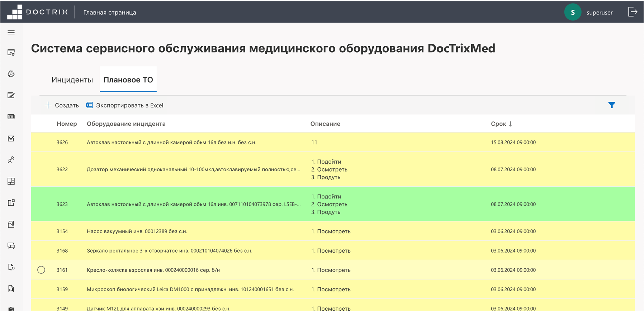Click 'Дозатор механический одноканальный' cell

[194, 169]
